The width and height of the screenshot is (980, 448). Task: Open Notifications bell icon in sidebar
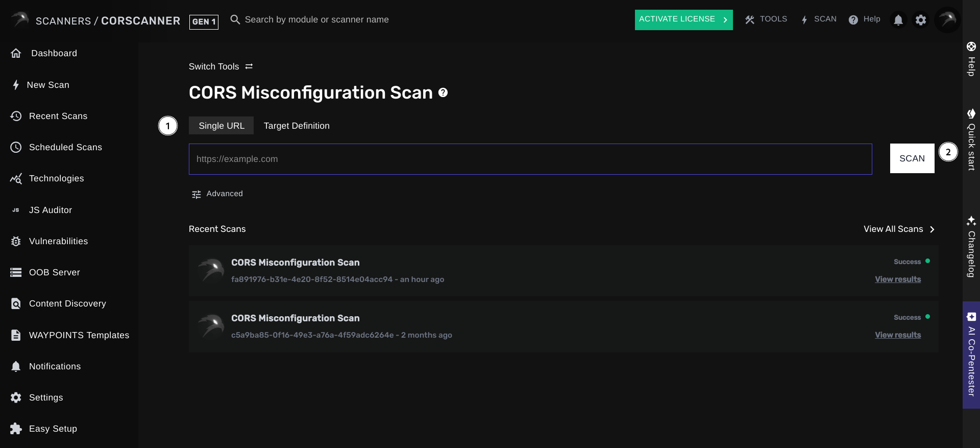(x=16, y=366)
